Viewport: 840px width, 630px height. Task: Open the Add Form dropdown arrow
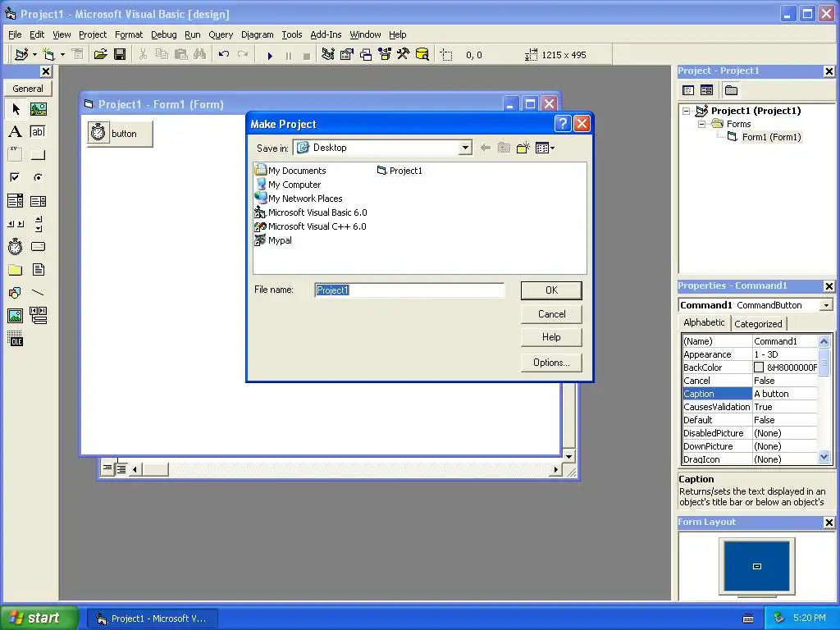click(62, 55)
